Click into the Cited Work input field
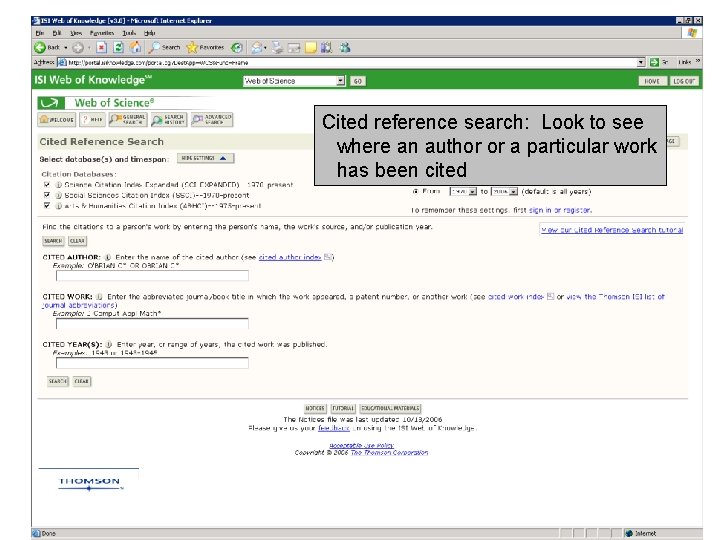Image resolution: width=720 pixels, height=540 pixels. coord(152,323)
